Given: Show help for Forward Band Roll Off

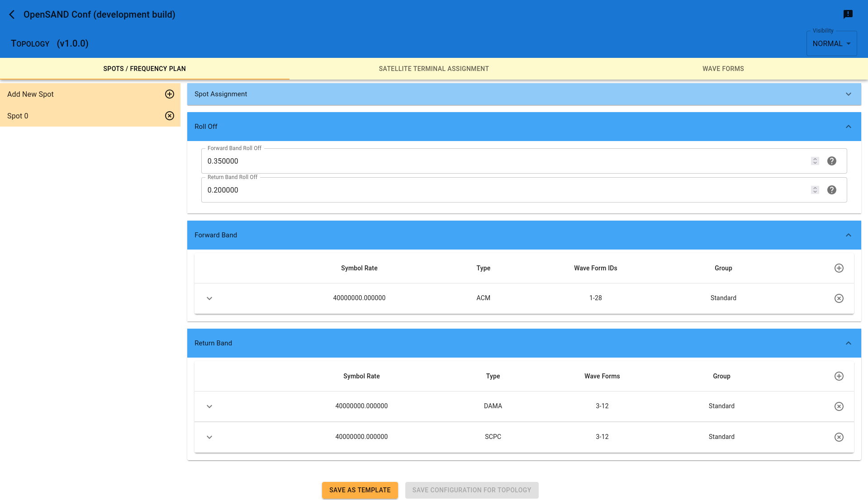Looking at the screenshot, I should click(832, 161).
